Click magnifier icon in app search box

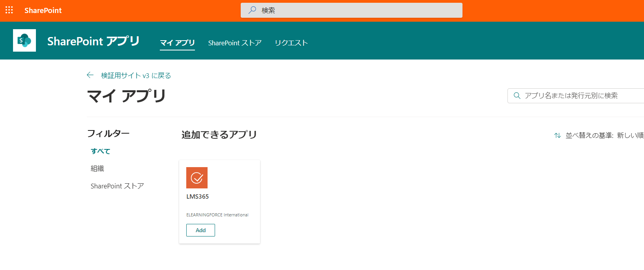coord(517,95)
